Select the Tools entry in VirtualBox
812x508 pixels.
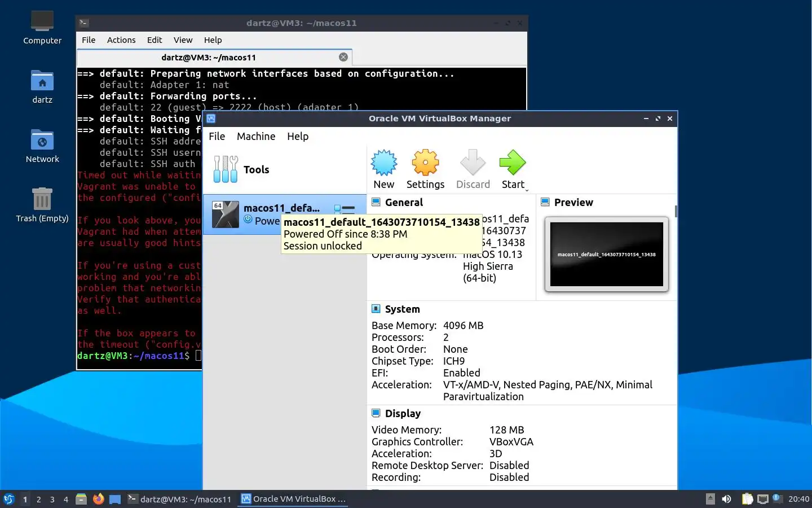coord(284,169)
